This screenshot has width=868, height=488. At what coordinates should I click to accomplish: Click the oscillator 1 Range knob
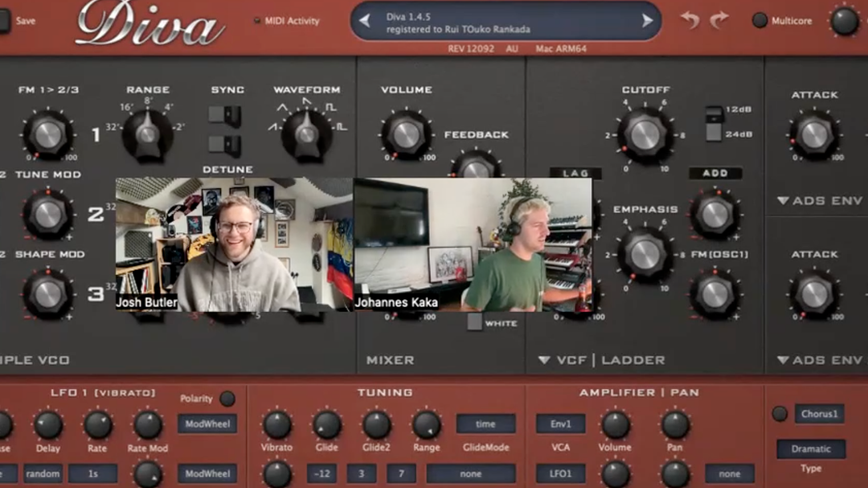click(x=147, y=133)
